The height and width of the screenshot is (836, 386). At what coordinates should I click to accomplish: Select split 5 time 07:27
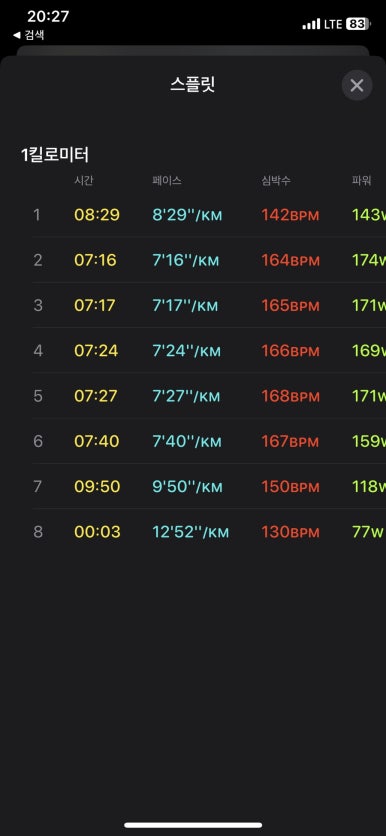point(96,396)
